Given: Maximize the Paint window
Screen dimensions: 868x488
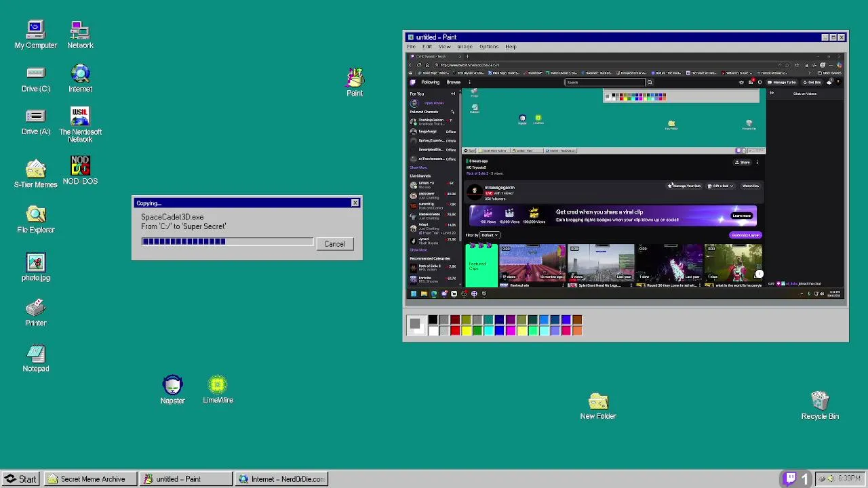Looking at the screenshot, I should click(833, 37).
